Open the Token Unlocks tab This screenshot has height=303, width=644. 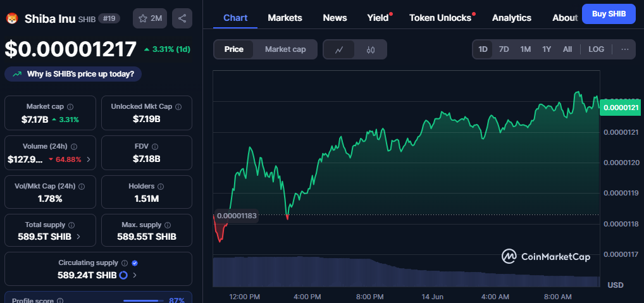tap(440, 18)
